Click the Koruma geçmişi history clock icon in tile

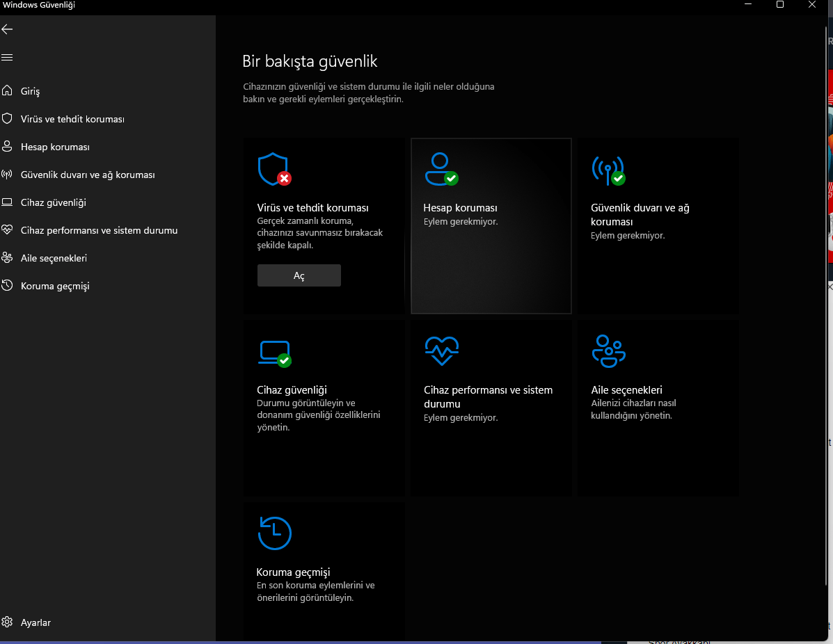click(x=275, y=533)
